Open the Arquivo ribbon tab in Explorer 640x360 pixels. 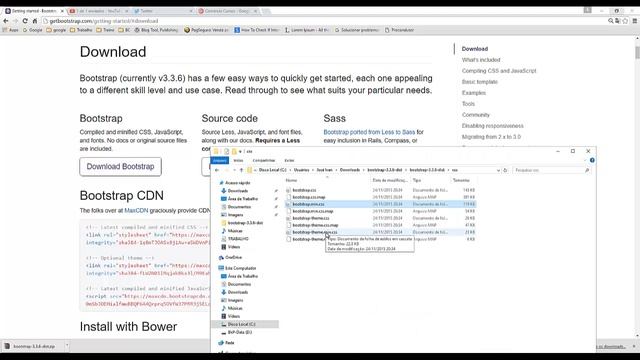point(220,160)
